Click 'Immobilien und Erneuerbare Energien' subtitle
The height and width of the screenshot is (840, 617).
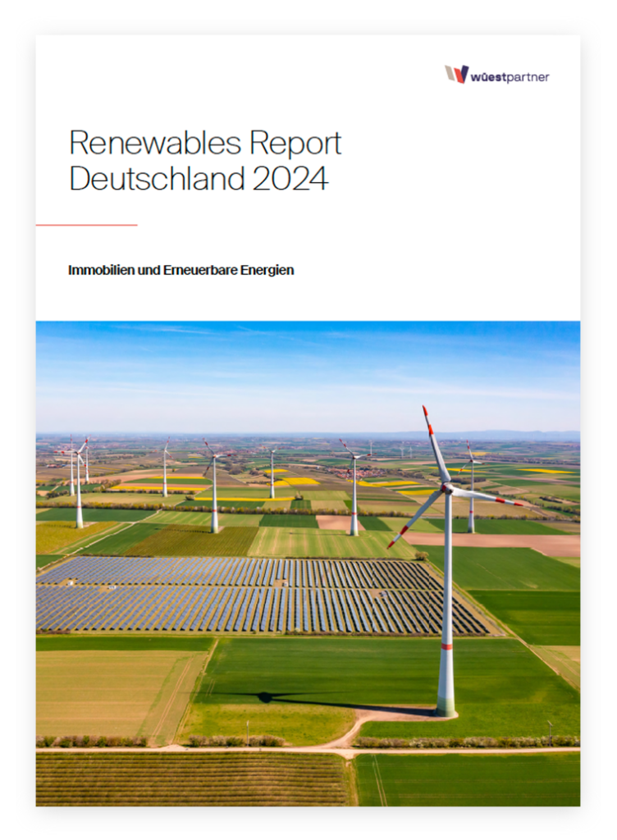click(181, 270)
